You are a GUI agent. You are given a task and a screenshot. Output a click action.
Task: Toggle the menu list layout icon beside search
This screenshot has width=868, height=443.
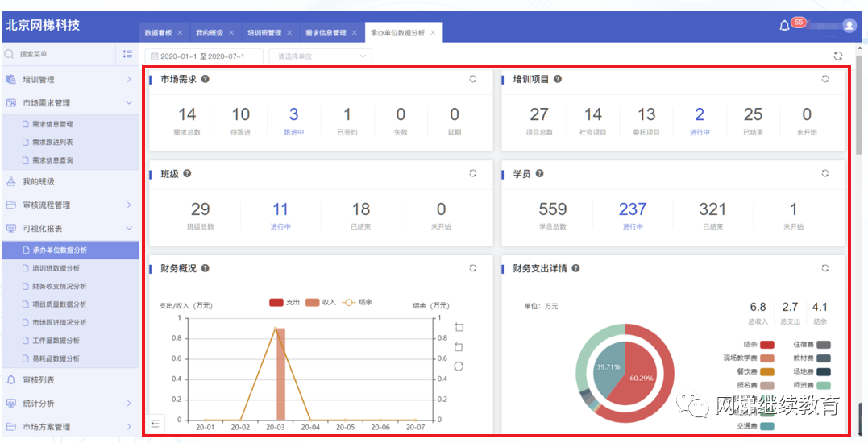coord(127,54)
